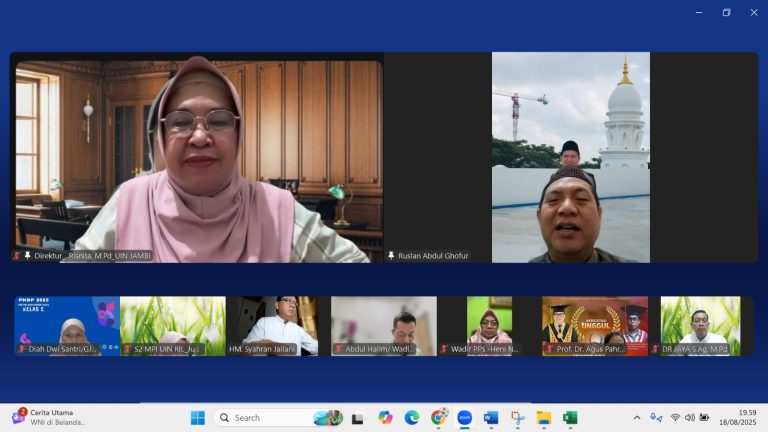Show hidden tray icons chevron
768x432 pixels.
[x=637, y=418]
